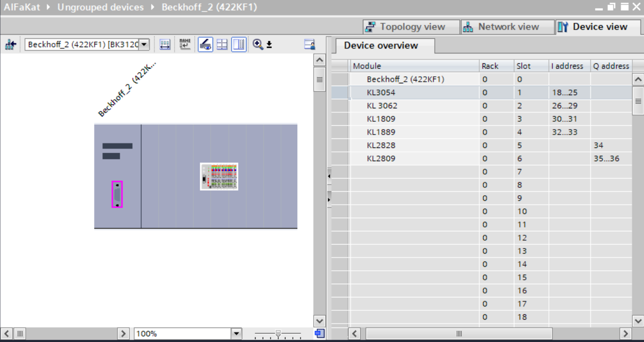Click graphic pane scroll left arrow

7,333
